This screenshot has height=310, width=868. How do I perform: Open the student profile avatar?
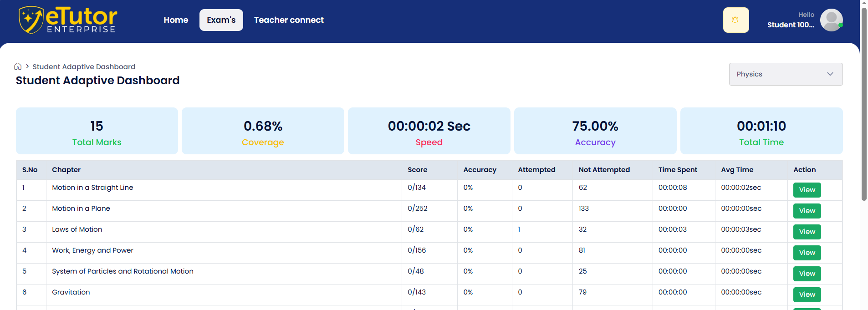832,20
